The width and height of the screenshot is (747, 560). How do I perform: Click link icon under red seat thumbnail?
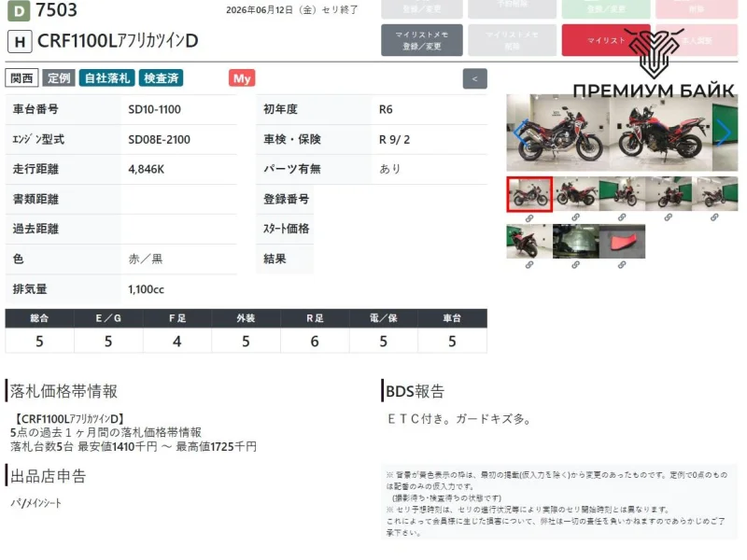click(x=622, y=265)
